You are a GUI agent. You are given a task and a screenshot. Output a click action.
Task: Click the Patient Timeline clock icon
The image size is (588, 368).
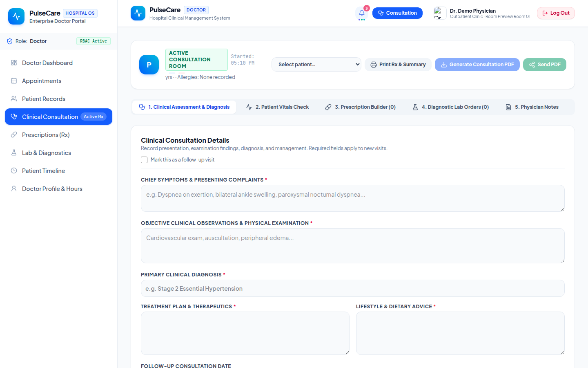coord(14,171)
